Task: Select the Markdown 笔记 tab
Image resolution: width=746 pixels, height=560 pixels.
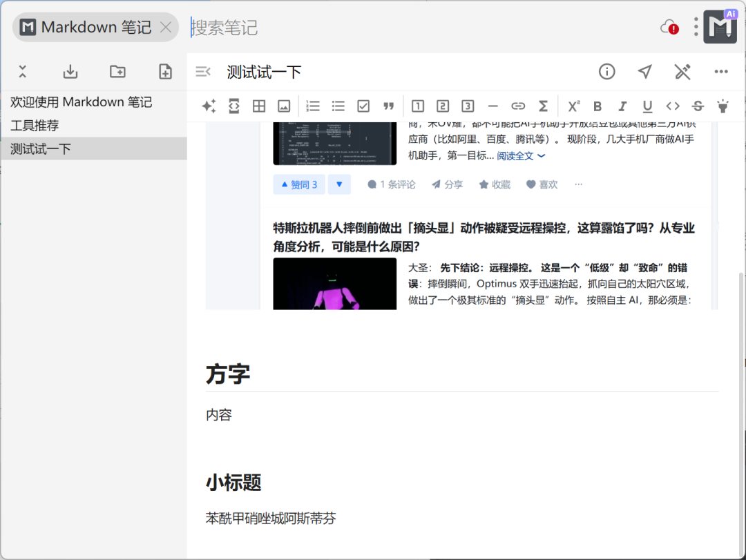Action: (95, 27)
